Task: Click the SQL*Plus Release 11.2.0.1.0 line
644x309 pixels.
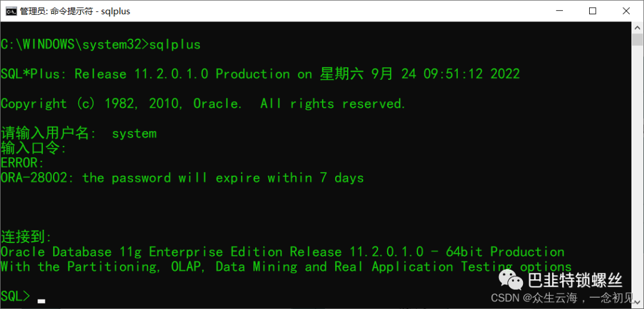Action: click(x=260, y=74)
